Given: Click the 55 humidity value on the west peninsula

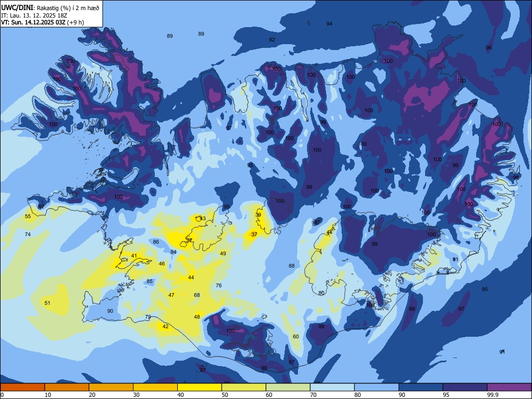Looking at the screenshot, I should pos(28,217).
